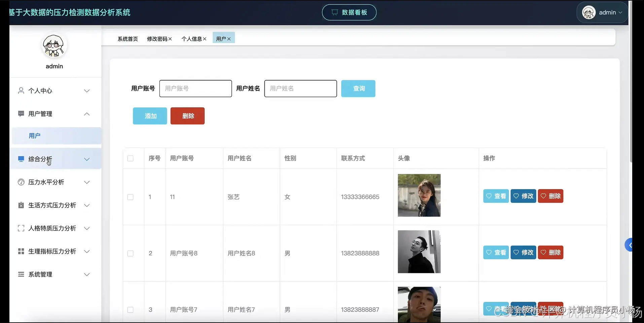Image resolution: width=644 pixels, height=323 pixels.
Task: Click the 系统管理 list icon
Action: tap(21, 274)
